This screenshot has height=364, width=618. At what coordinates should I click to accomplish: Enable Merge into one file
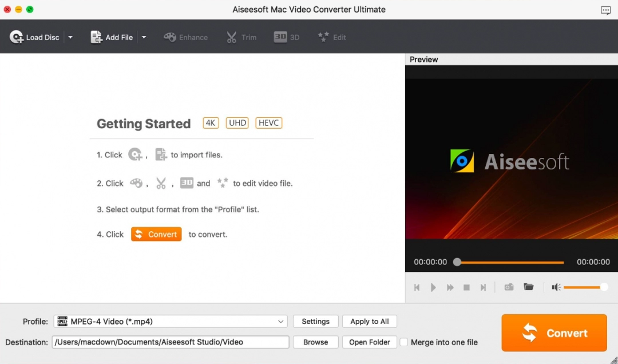tap(405, 342)
